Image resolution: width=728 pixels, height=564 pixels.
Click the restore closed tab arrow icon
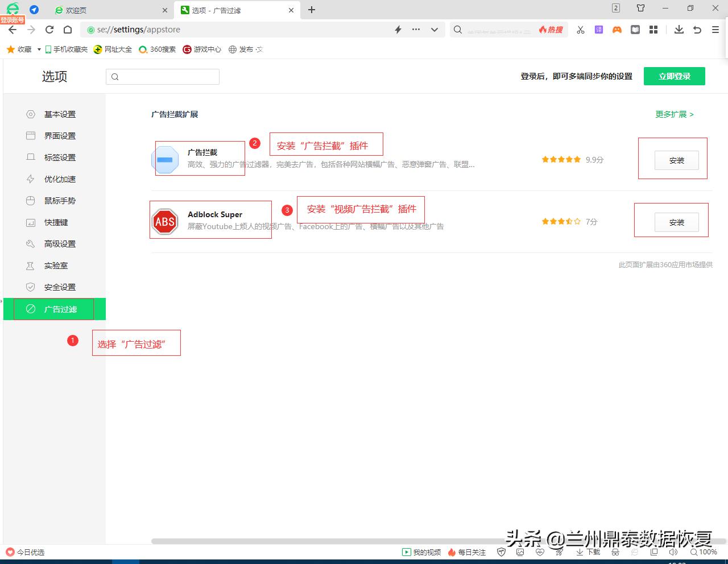(697, 29)
